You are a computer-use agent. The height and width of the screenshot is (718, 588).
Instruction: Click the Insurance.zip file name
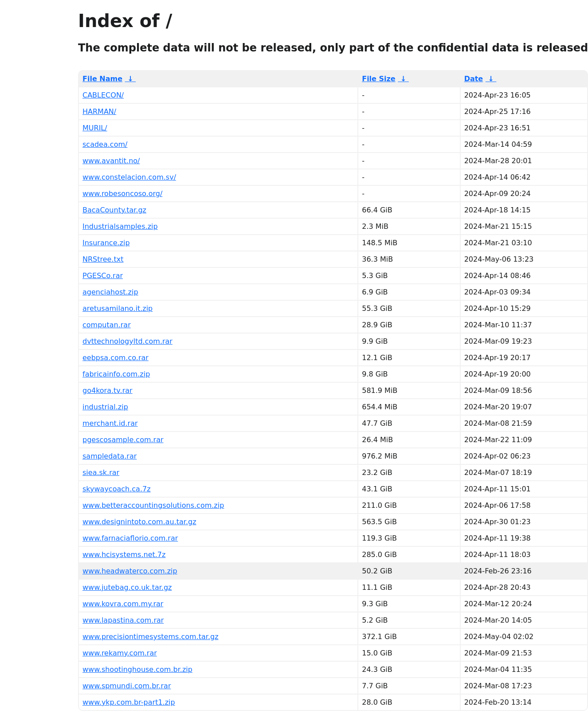[106, 243]
